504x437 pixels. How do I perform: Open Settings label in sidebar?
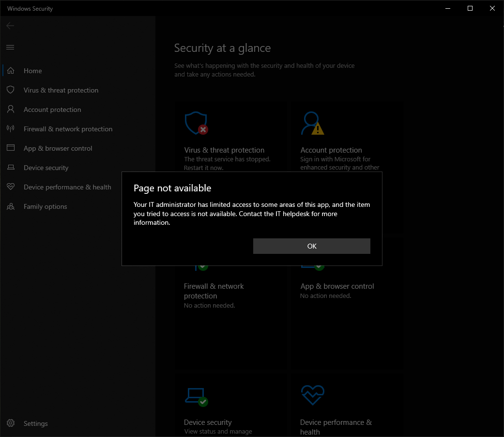click(x=36, y=423)
